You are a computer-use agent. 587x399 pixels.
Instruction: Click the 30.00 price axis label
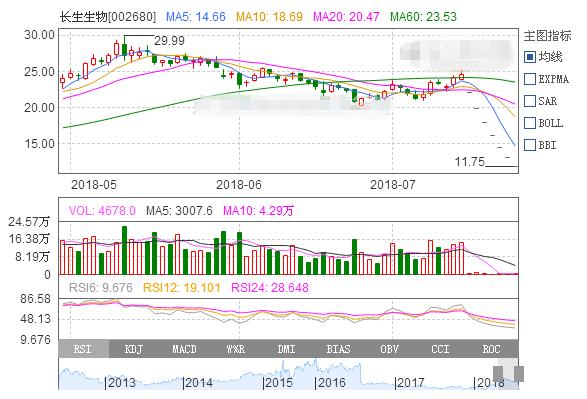(x=39, y=35)
